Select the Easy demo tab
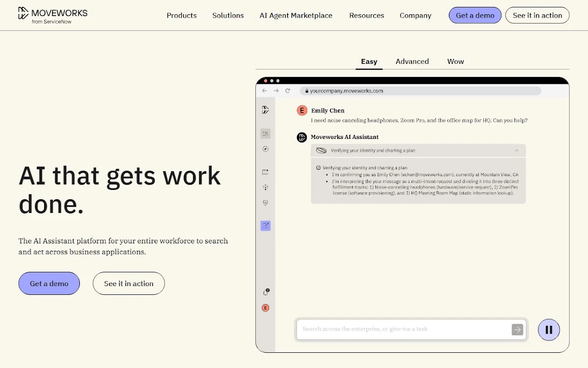The height and width of the screenshot is (368, 588). tap(369, 61)
